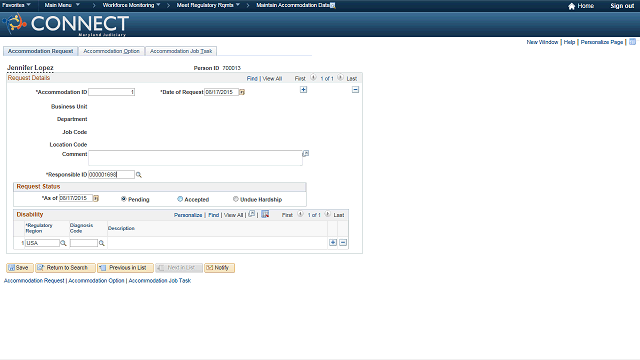Select the Accepted status radio button
This screenshot has height=360, width=640.
click(x=180, y=199)
